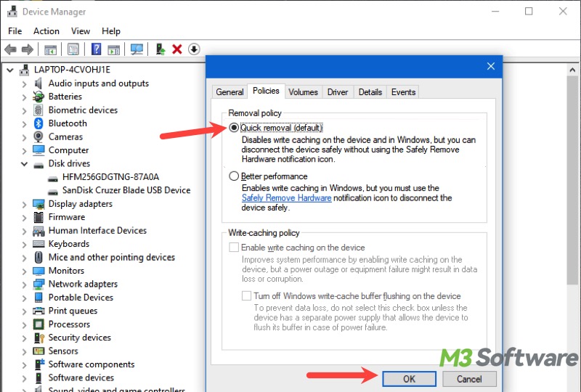This screenshot has height=392, width=581.
Task: Click the Biometric devices fingerprint icon
Action: (x=38, y=110)
